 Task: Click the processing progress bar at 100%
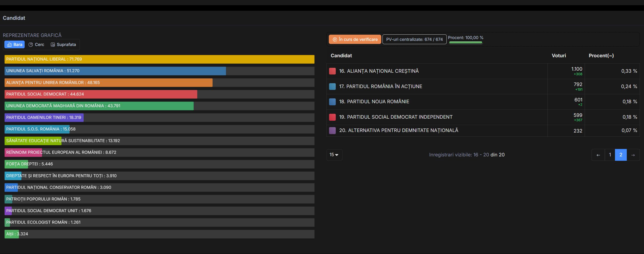click(x=465, y=43)
